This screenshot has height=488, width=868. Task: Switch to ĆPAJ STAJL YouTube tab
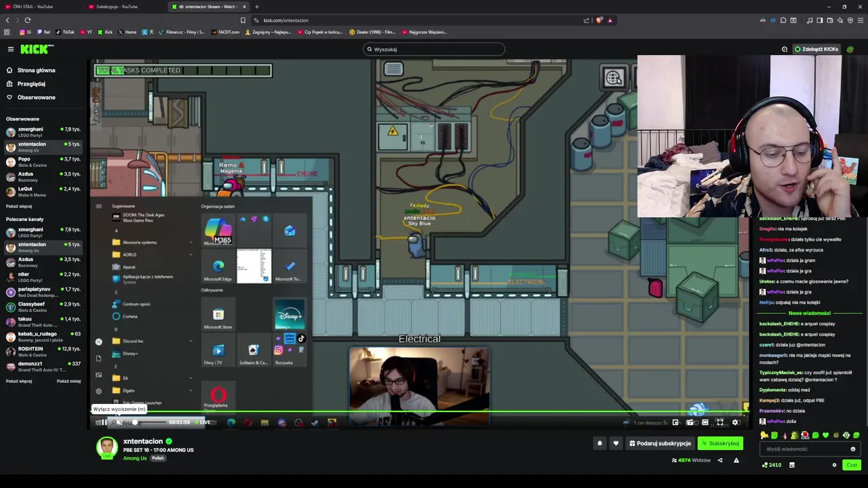click(x=42, y=7)
